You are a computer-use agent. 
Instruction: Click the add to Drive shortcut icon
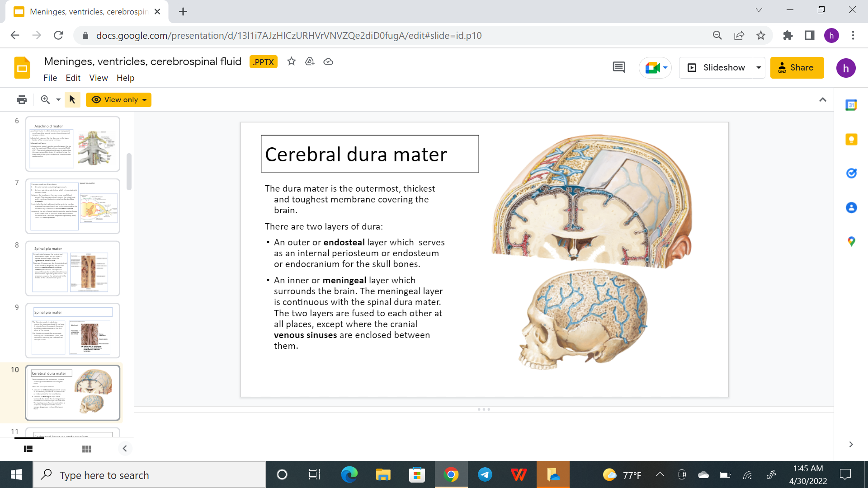310,61
